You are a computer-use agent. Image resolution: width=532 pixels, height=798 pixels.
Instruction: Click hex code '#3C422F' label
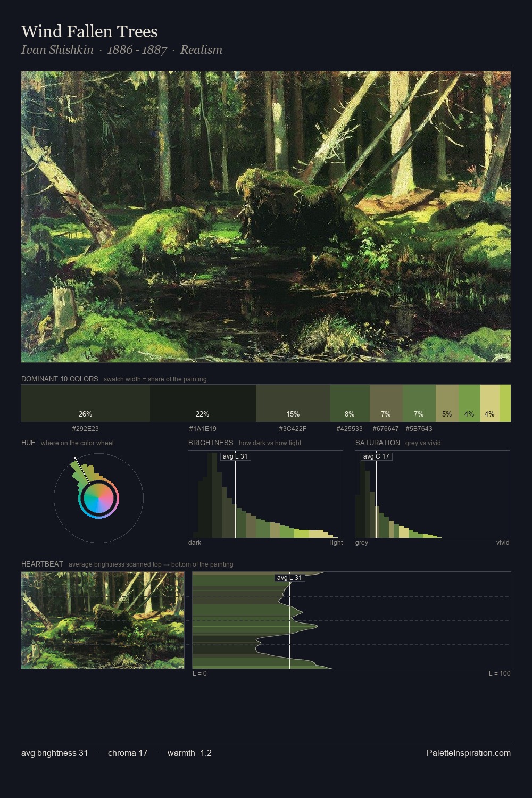tap(293, 428)
